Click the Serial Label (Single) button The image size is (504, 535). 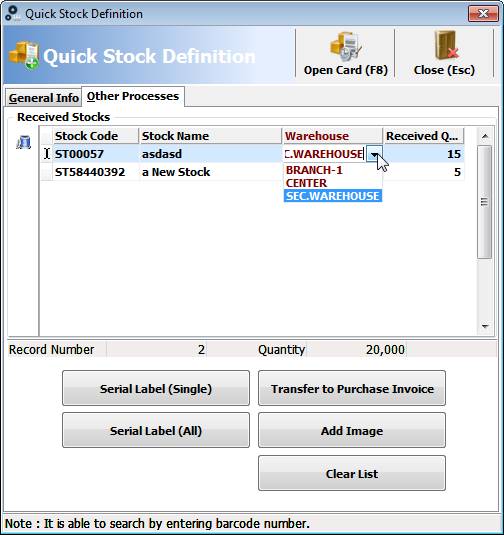(x=156, y=388)
